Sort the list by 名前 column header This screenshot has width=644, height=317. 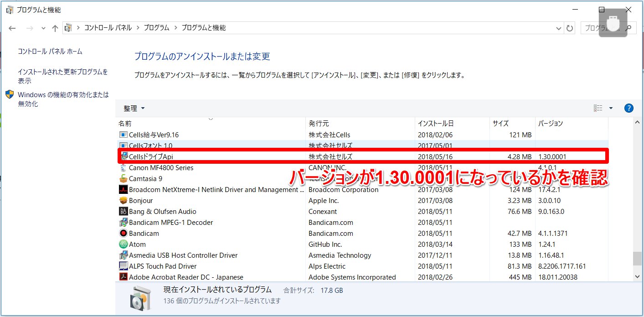pyautogui.click(x=125, y=124)
